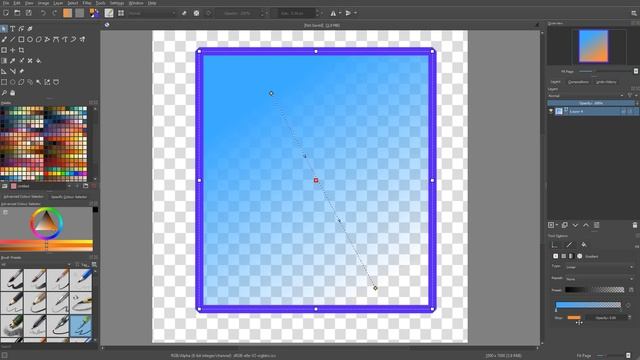The height and width of the screenshot is (360, 640).
Task: Save the document using toolbar icon
Action: click(x=29, y=13)
